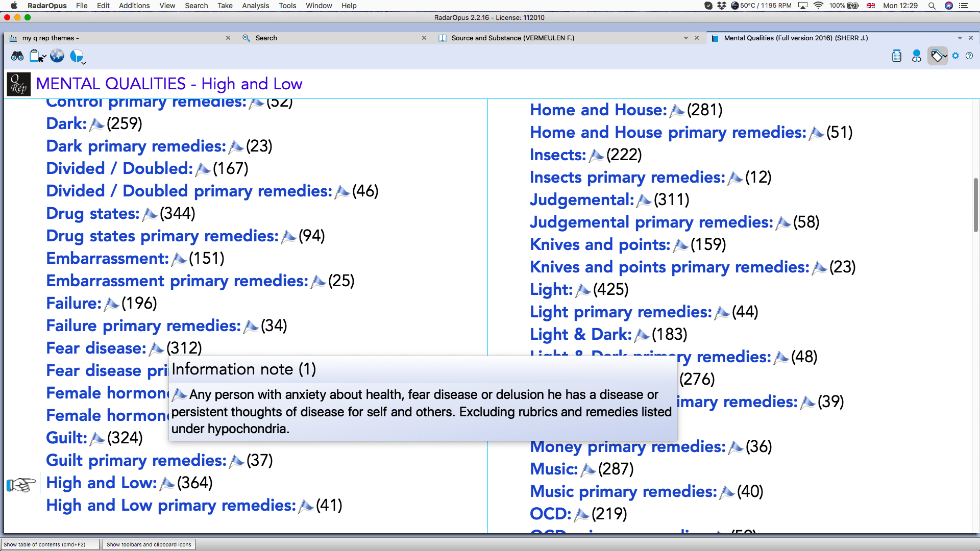
Task: Show toolbars and clipboard icons button
Action: coord(149,544)
